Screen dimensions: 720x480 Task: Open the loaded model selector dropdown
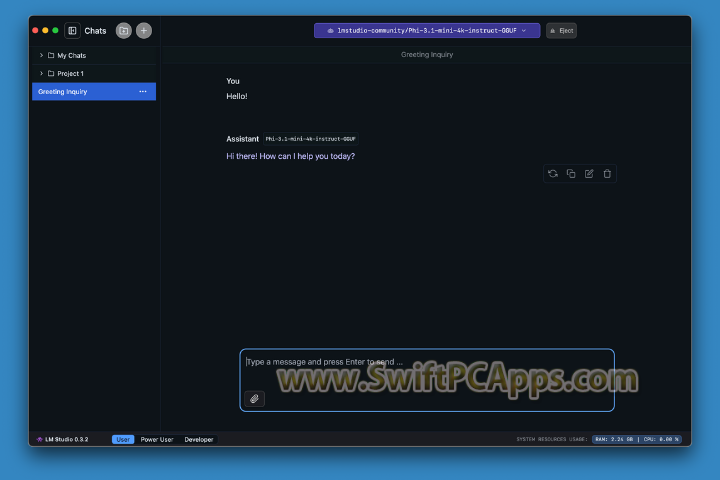427,31
